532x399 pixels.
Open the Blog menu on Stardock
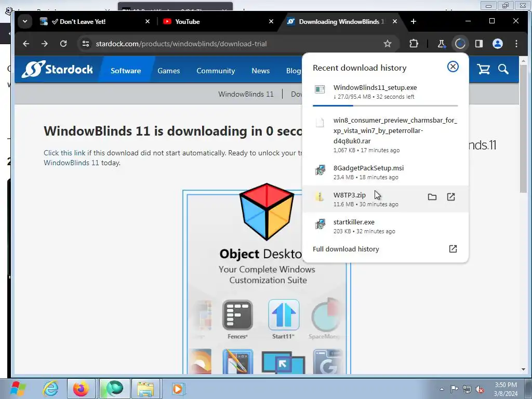click(x=293, y=71)
